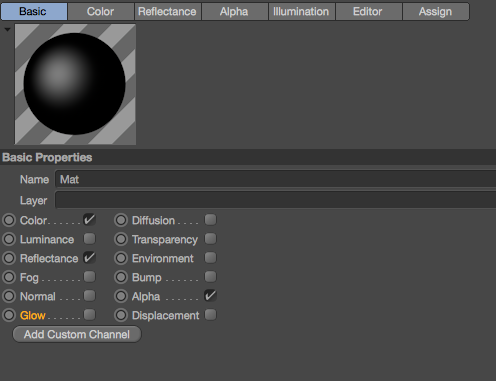This screenshot has width=496, height=381.
Task: Click the Displacement label text
Action: click(x=166, y=316)
